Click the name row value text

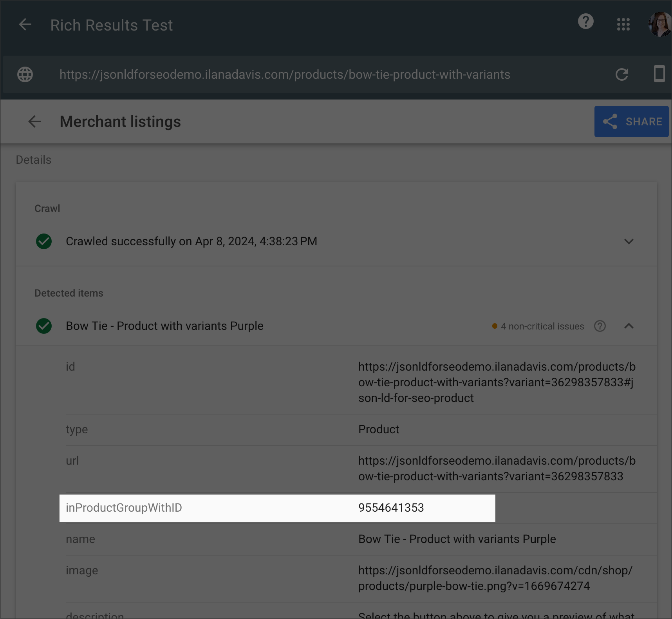[457, 539]
